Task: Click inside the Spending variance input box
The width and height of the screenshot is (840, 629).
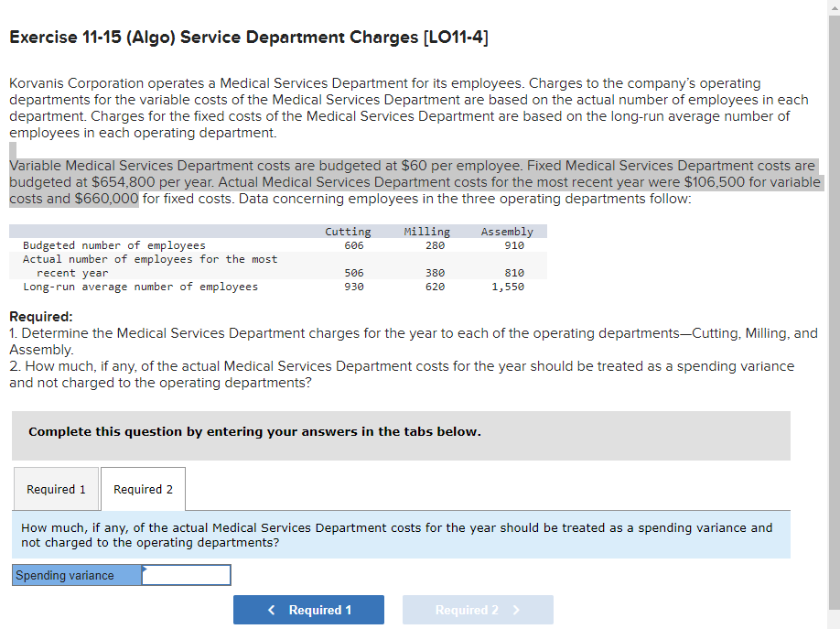Action: [x=186, y=574]
